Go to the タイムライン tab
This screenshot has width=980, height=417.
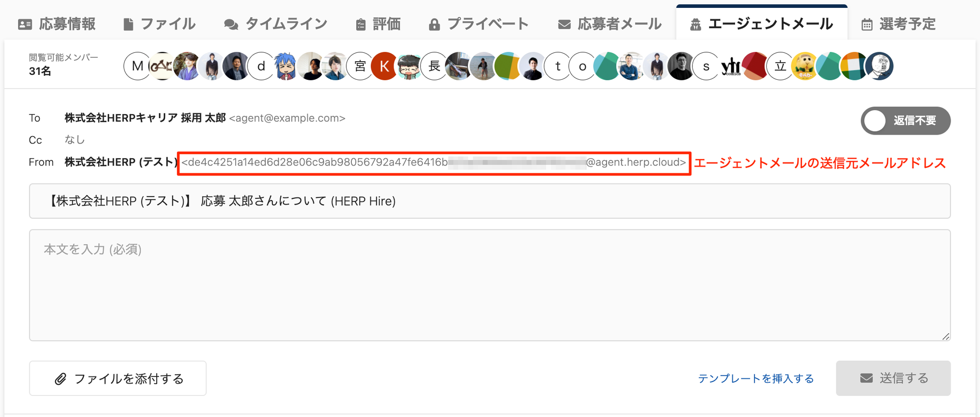click(275, 24)
